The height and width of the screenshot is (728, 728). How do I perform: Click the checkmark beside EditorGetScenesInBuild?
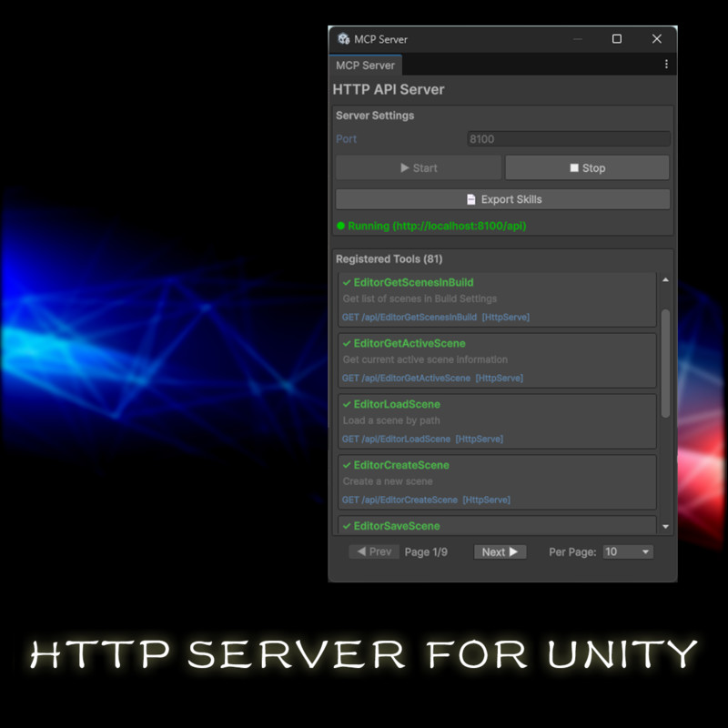(347, 282)
